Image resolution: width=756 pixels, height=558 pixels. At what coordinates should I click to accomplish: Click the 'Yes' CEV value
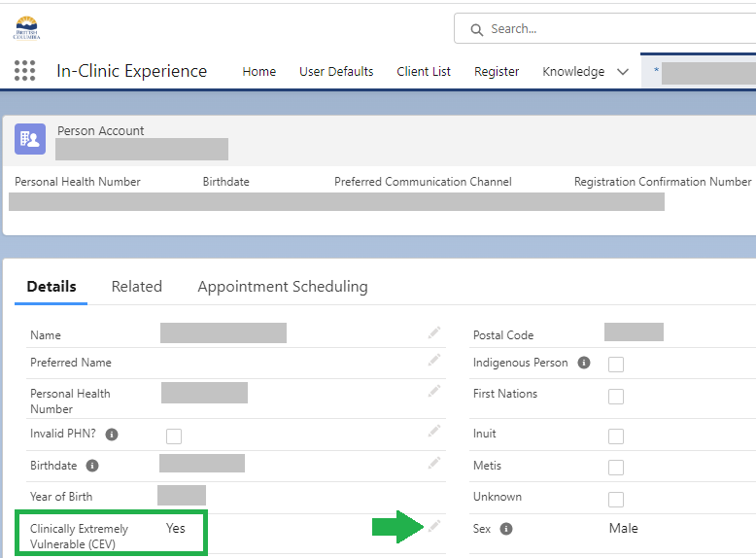click(176, 529)
